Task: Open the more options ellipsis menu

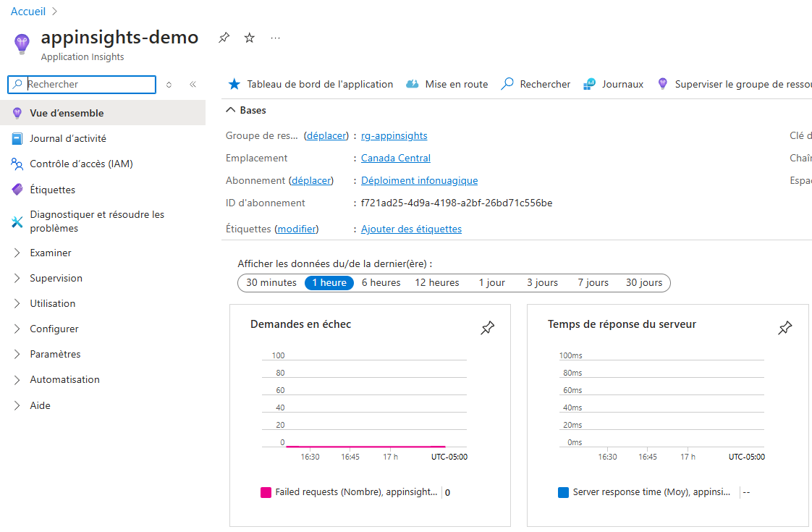Action: 276,38
